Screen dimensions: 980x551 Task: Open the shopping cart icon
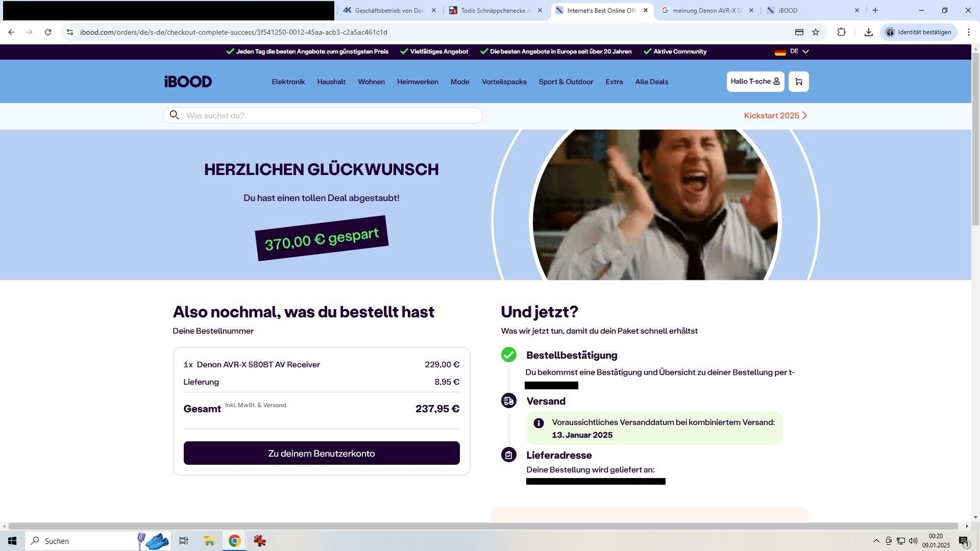(798, 81)
